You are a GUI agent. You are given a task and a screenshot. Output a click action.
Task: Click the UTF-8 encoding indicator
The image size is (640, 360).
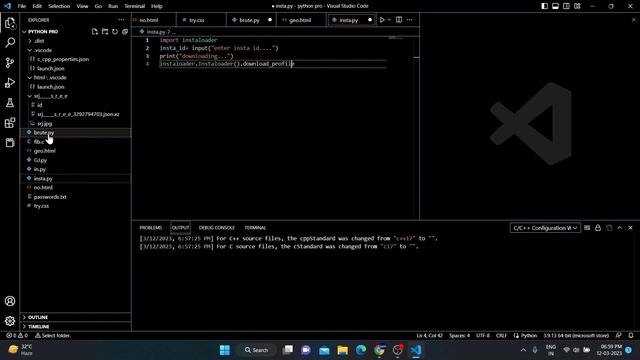click(483, 336)
